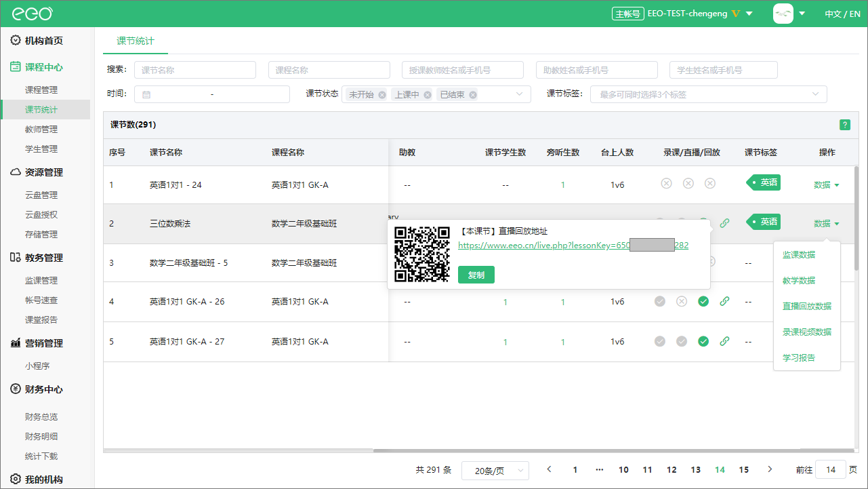Go to previous page arrow
Screen dimensions: 868x489
click(x=549, y=469)
